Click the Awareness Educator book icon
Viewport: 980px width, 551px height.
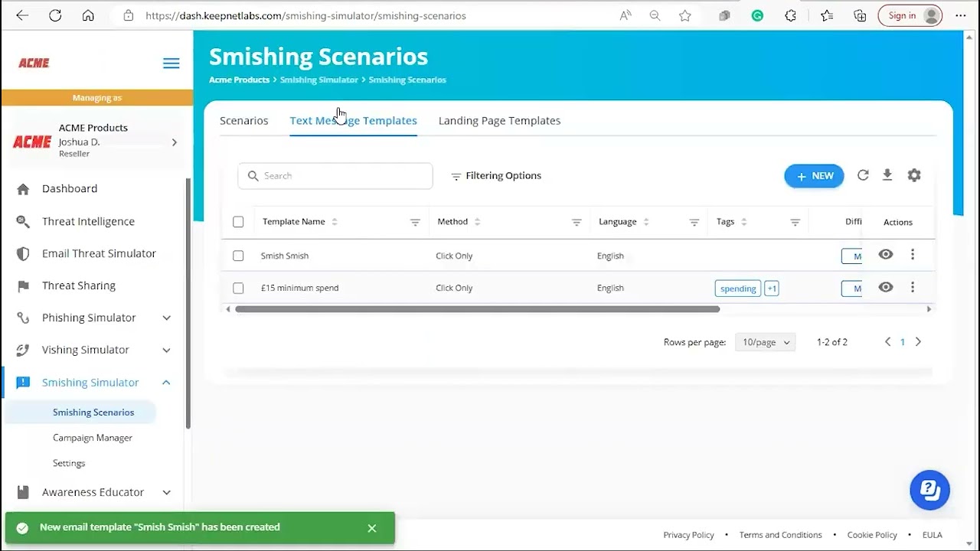click(x=23, y=492)
